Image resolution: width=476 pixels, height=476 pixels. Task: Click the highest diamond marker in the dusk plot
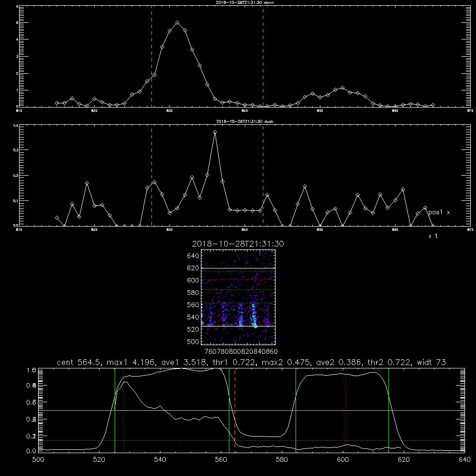(215, 132)
